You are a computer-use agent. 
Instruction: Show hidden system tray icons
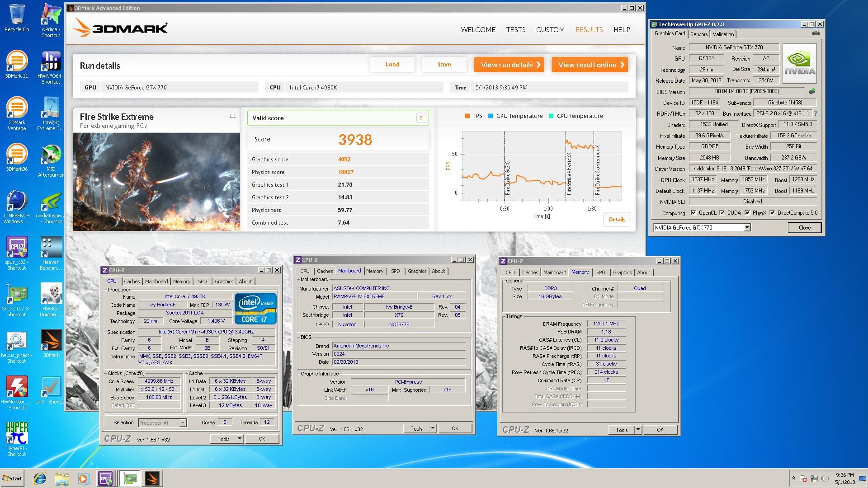pyautogui.click(x=793, y=478)
